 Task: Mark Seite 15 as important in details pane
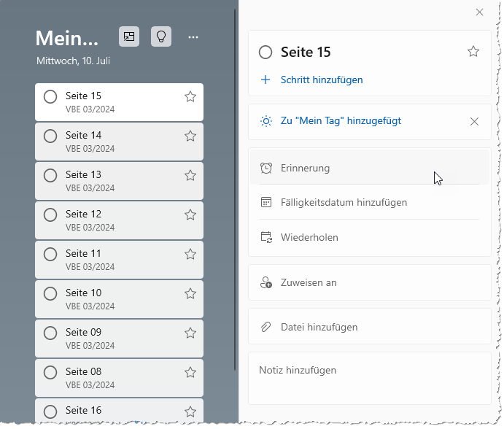click(x=473, y=51)
